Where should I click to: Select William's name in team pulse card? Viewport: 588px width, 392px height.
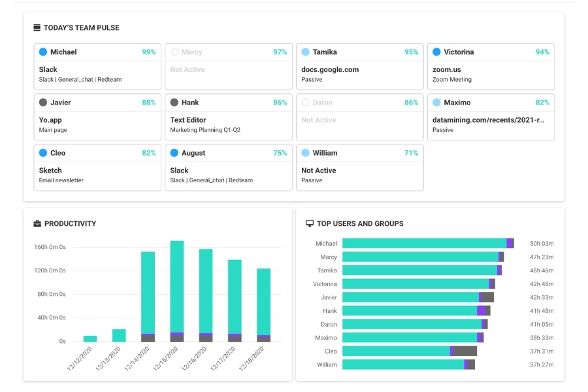[325, 153]
